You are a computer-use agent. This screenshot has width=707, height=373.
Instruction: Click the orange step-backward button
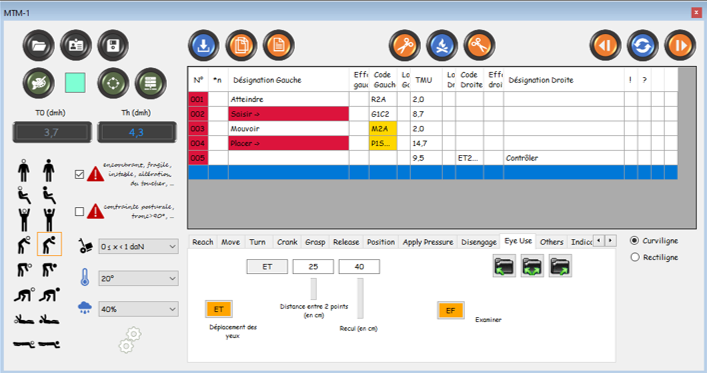(x=605, y=46)
